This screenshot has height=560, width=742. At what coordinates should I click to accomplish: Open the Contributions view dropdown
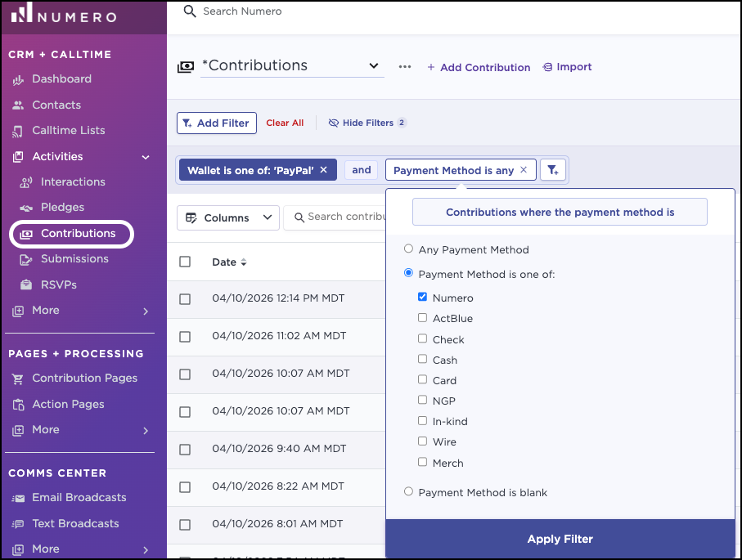pos(292,65)
